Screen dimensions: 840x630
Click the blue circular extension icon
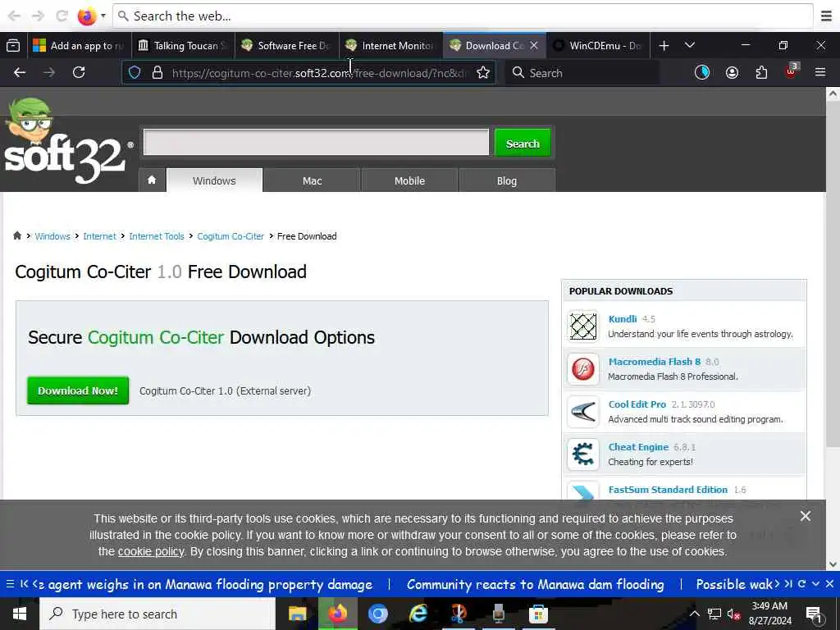click(x=702, y=73)
